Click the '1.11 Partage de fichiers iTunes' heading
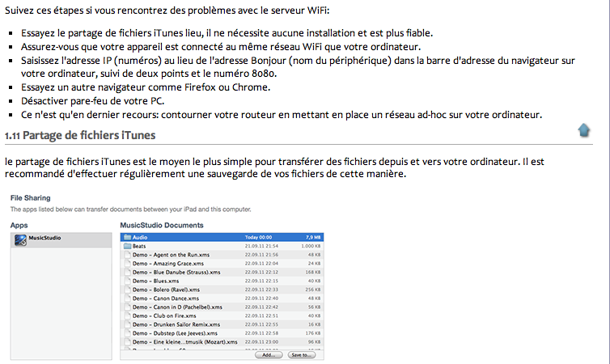610x364 pixels. [80, 135]
